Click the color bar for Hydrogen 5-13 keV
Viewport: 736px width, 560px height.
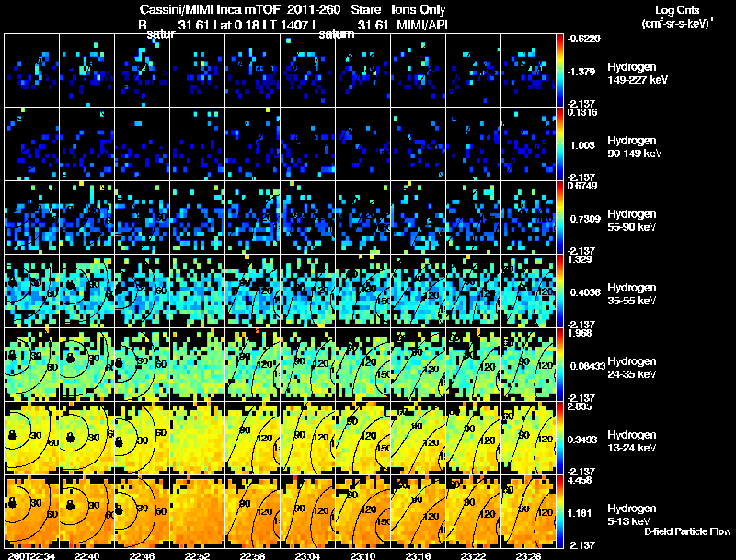[561, 511]
